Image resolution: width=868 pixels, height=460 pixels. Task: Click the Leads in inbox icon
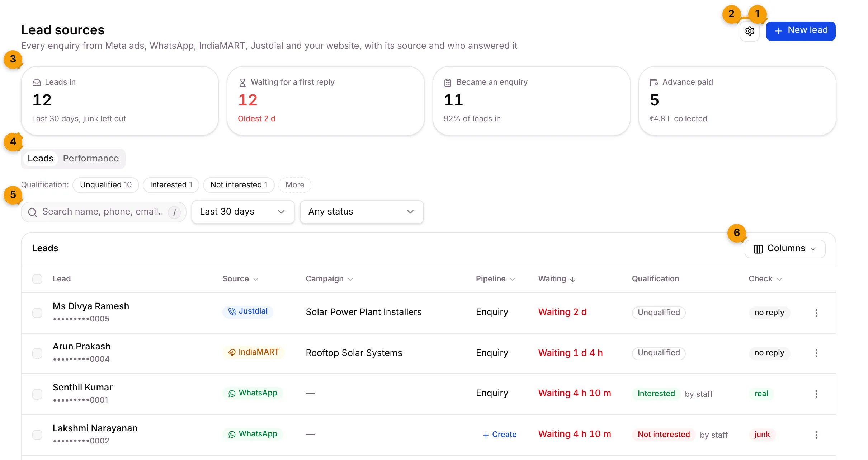click(37, 83)
